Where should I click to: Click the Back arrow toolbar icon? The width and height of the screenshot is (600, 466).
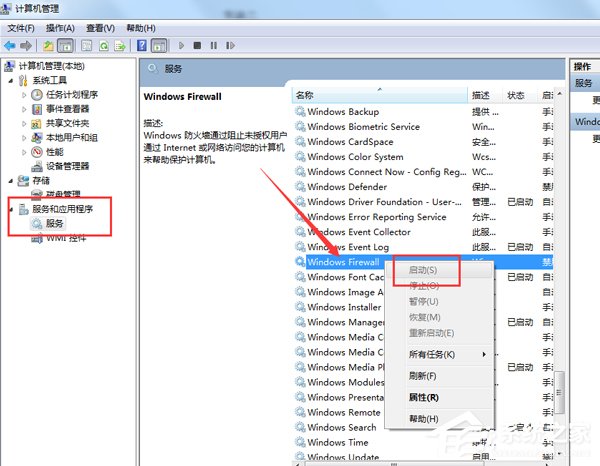[10, 46]
